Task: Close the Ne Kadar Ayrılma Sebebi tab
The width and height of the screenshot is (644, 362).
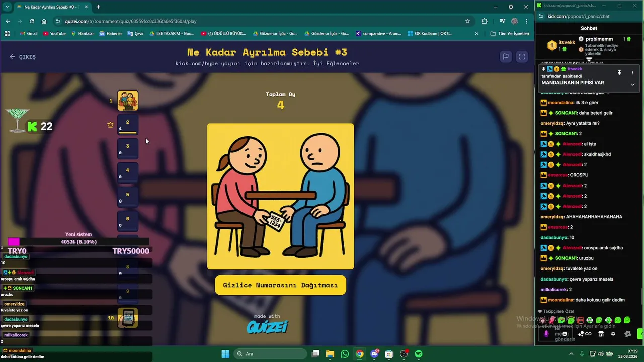Action: point(87,7)
